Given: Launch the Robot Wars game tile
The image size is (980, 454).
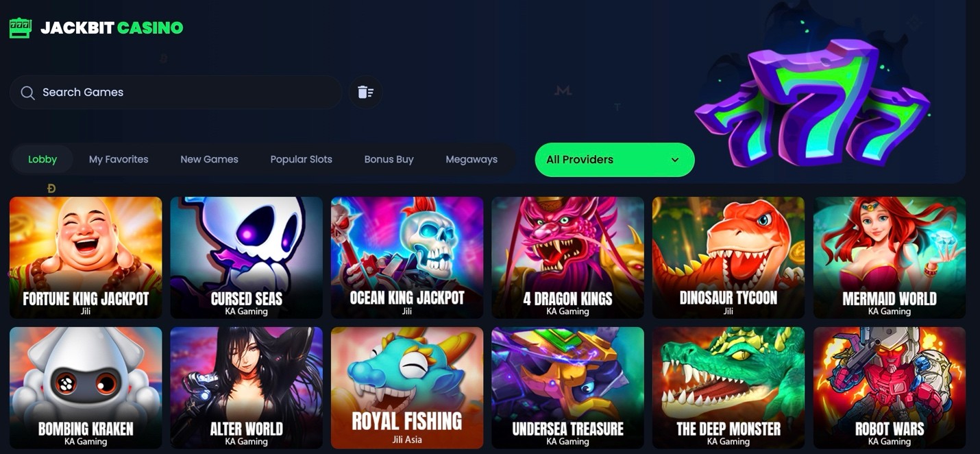Looking at the screenshot, I should coord(890,387).
